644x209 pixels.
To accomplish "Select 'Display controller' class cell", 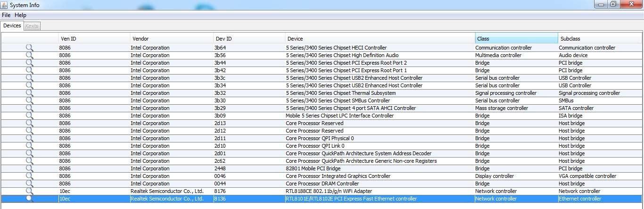I will [516, 176].
